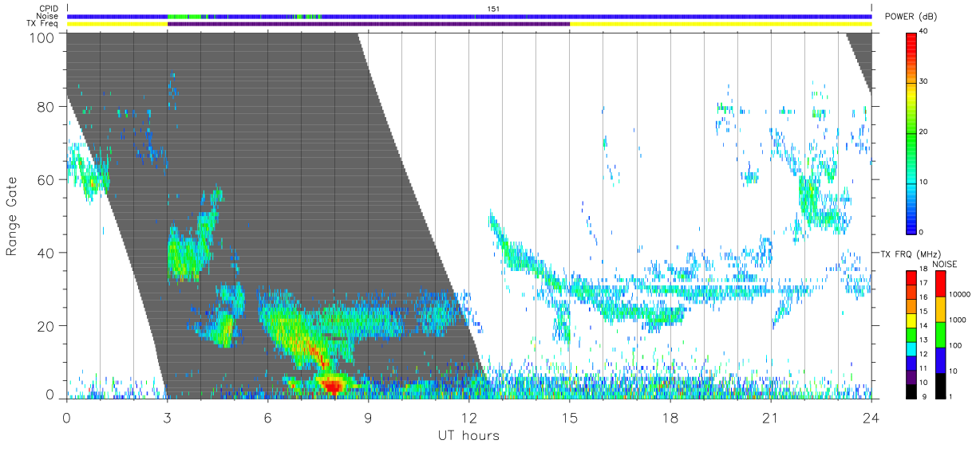Select the CPID value 151
The width and height of the screenshot is (980, 452).
coord(492,9)
